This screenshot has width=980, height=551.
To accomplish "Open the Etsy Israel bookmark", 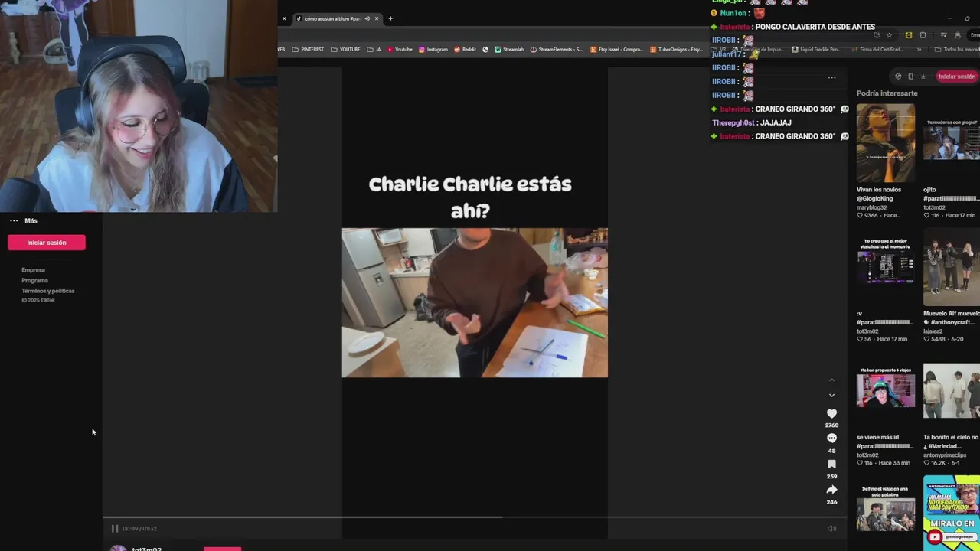I will [x=617, y=49].
